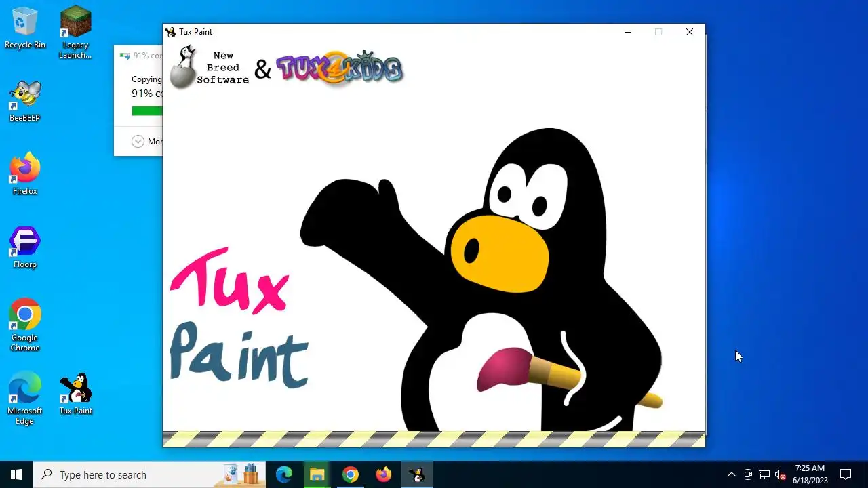The width and height of the screenshot is (868, 488).
Task: Open the clock showing 7:25 AM
Action: (810, 474)
